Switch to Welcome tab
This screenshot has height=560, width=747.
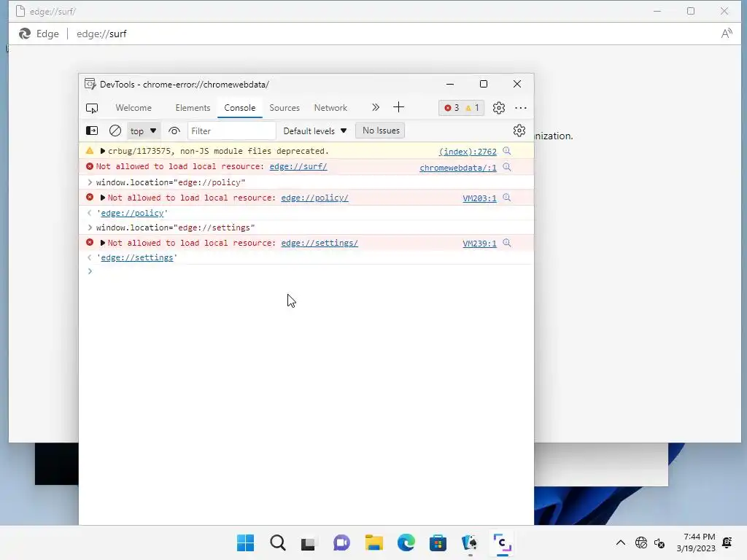click(x=133, y=108)
